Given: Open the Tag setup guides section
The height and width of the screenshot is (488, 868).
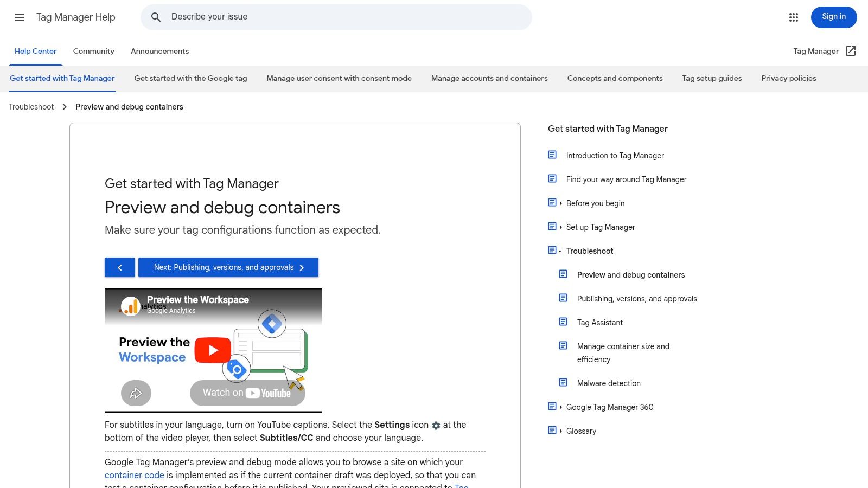Looking at the screenshot, I should click(712, 78).
